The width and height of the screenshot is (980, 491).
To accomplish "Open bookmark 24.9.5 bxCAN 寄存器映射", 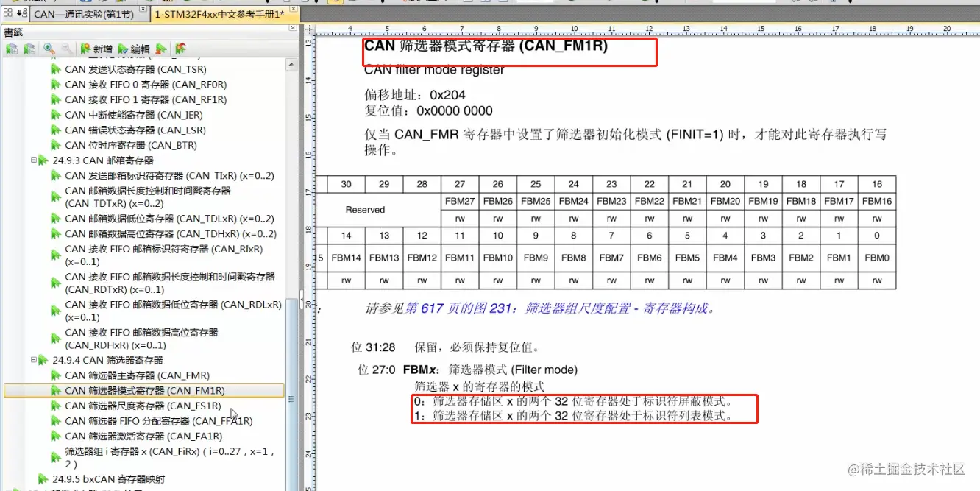I will 109,479.
